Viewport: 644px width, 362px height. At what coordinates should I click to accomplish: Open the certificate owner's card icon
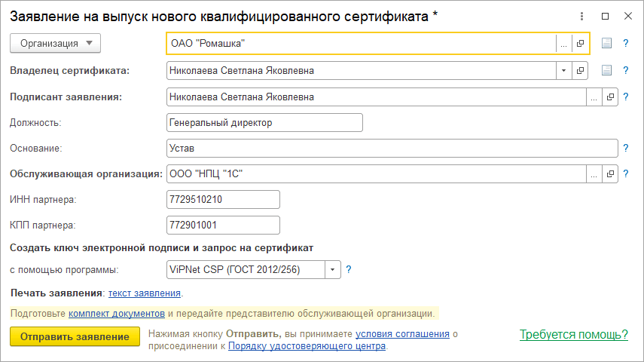point(581,71)
